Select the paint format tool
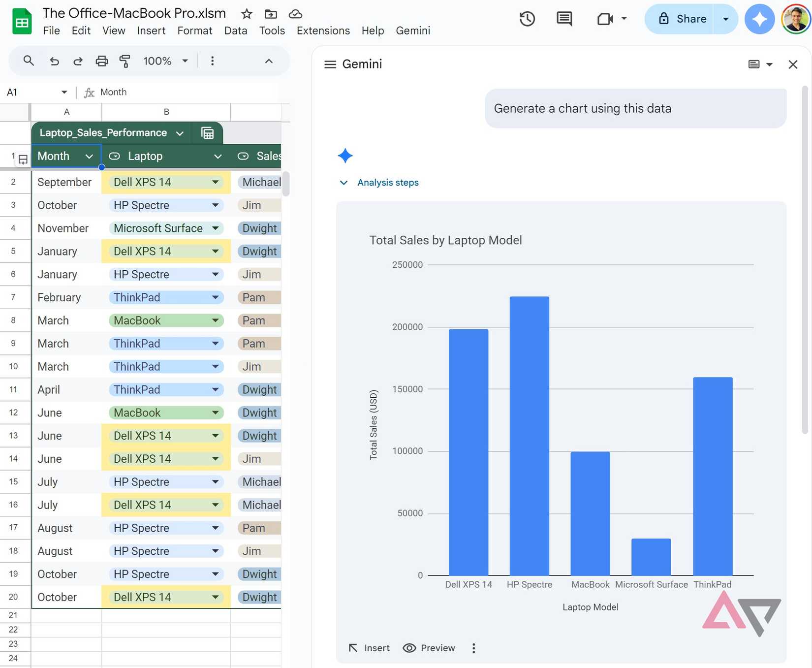The height and width of the screenshot is (668, 812). [125, 61]
